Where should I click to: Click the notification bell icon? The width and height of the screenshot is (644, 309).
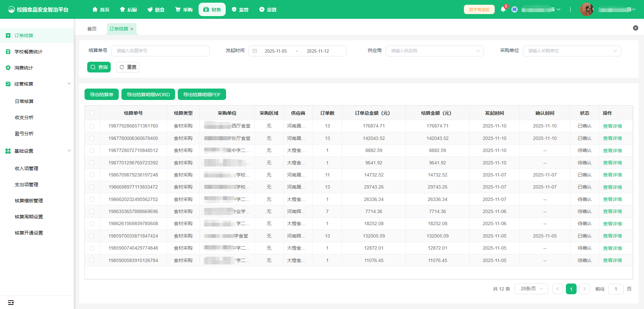coord(503,9)
